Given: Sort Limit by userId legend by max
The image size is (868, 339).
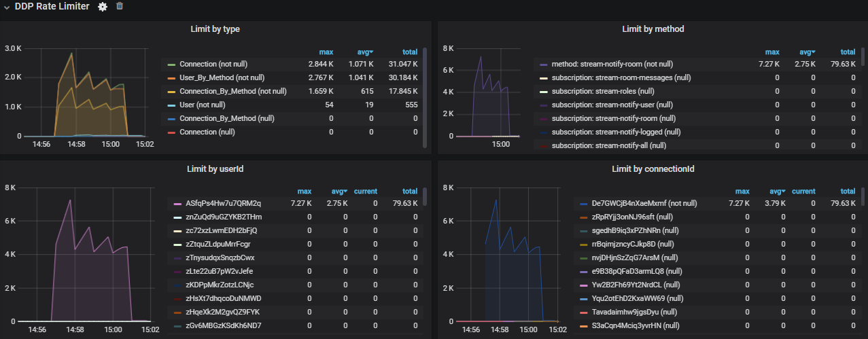Looking at the screenshot, I should (x=305, y=191).
